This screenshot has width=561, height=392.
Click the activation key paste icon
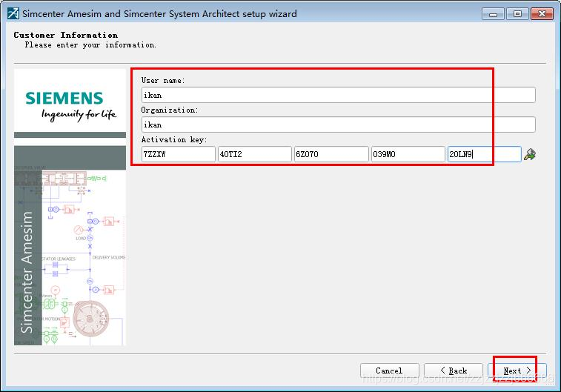(530, 154)
